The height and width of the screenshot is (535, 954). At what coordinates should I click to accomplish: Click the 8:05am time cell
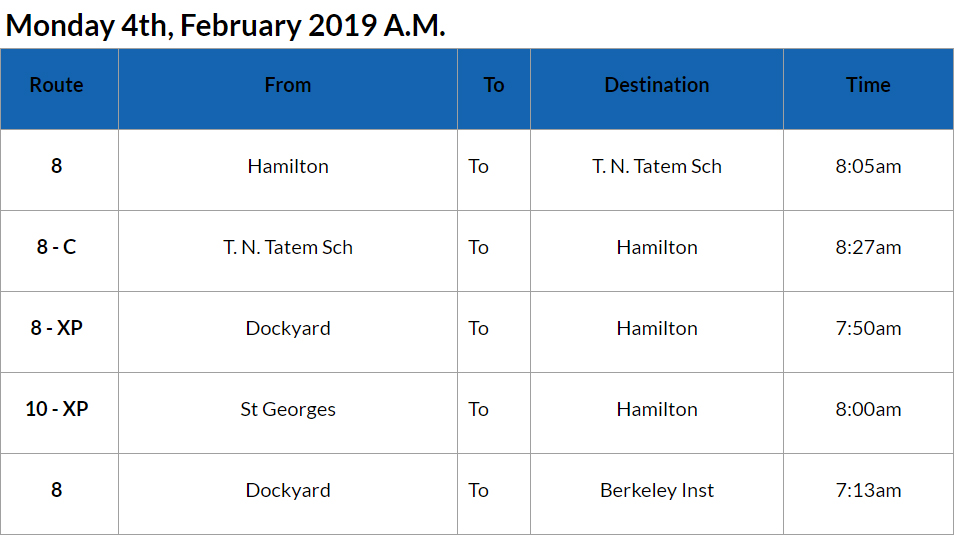868,167
